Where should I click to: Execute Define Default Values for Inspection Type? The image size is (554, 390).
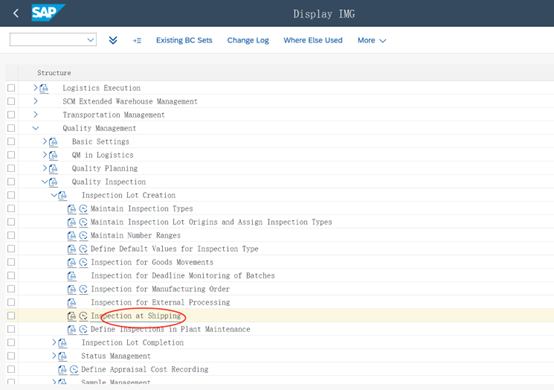(x=83, y=249)
